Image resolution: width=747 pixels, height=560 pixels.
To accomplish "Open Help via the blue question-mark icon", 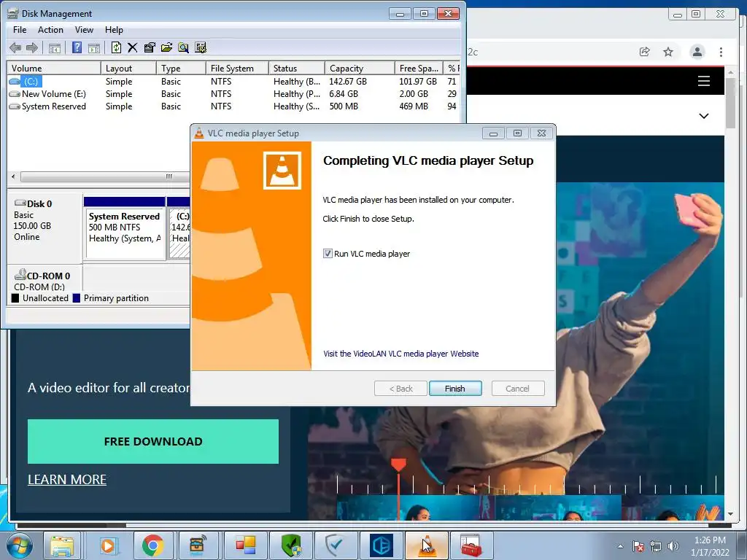I will point(77,47).
